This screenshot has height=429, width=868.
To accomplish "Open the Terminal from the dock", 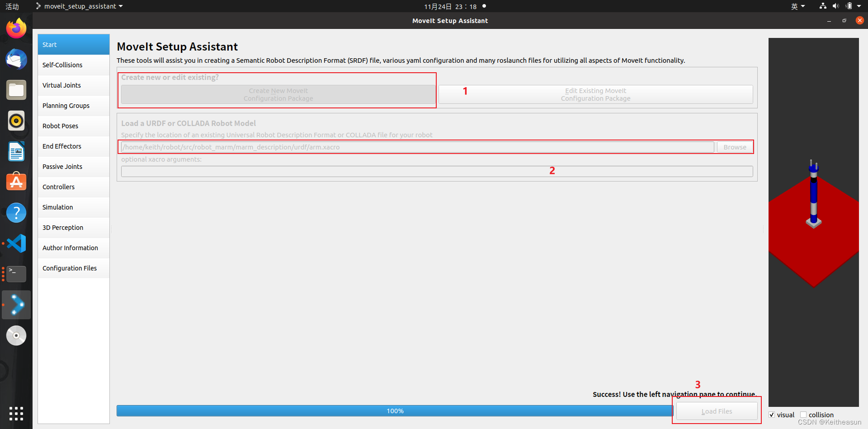I will pos(16,274).
